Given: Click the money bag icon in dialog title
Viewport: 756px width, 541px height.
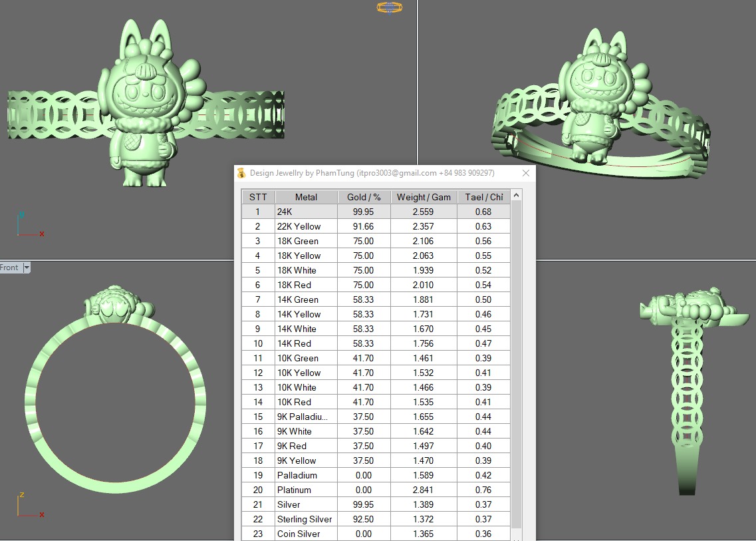Looking at the screenshot, I should pos(241,173).
